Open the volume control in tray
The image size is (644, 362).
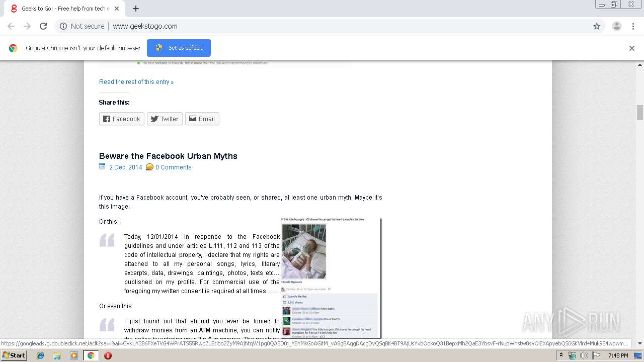tap(584, 355)
